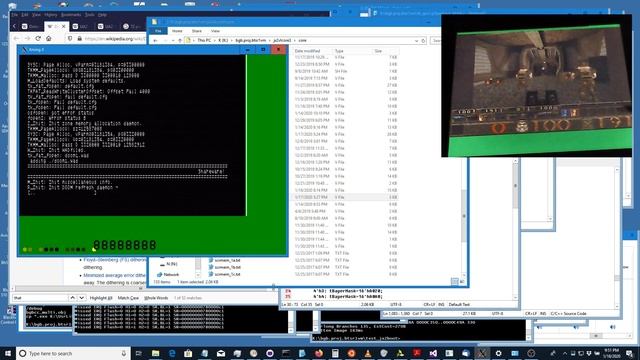Toggle 'Match Case' in Firefox find bar
This screenshot has height=360, width=640.
(x=128, y=298)
